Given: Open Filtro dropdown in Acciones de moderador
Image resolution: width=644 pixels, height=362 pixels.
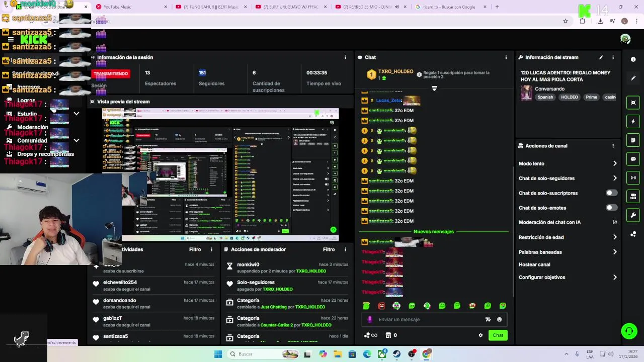Looking at the screenshot, I should point(329,249).
